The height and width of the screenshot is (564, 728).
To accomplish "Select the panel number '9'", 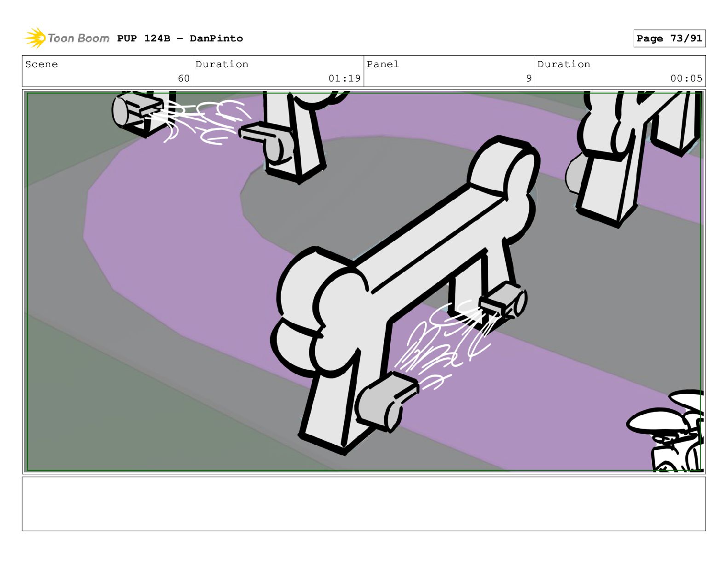I will click(529, 78).
